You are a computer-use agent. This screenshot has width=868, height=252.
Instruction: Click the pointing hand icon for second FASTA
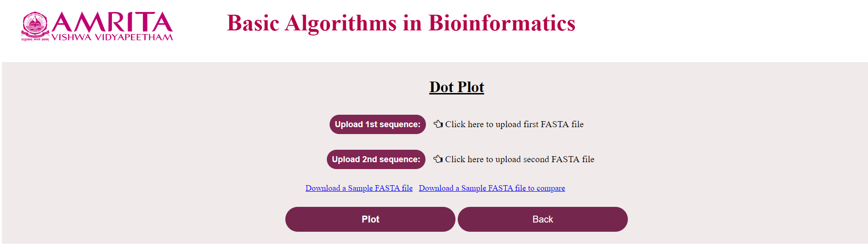coord(438,159)
